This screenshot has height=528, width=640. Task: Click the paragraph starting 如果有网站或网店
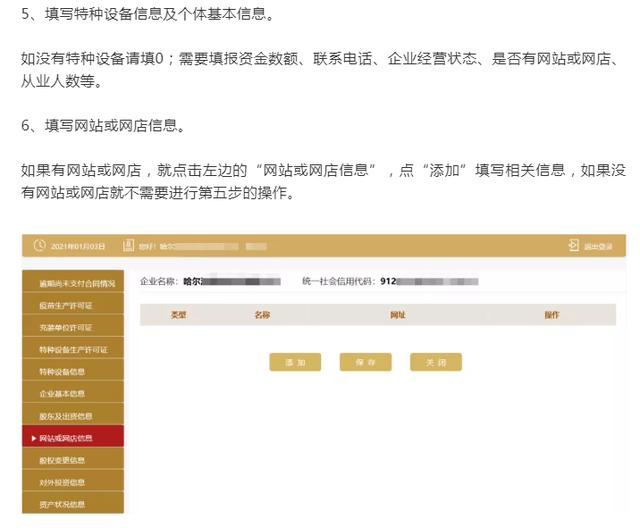pos(323,181)
